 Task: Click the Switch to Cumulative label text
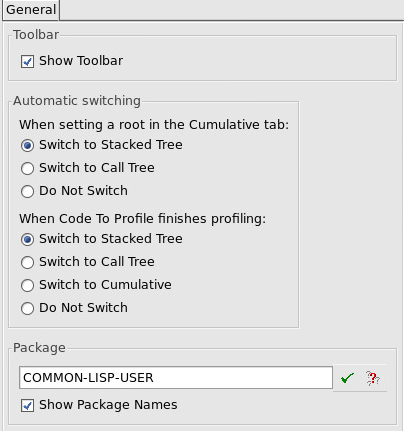click(x=105, y=285)
